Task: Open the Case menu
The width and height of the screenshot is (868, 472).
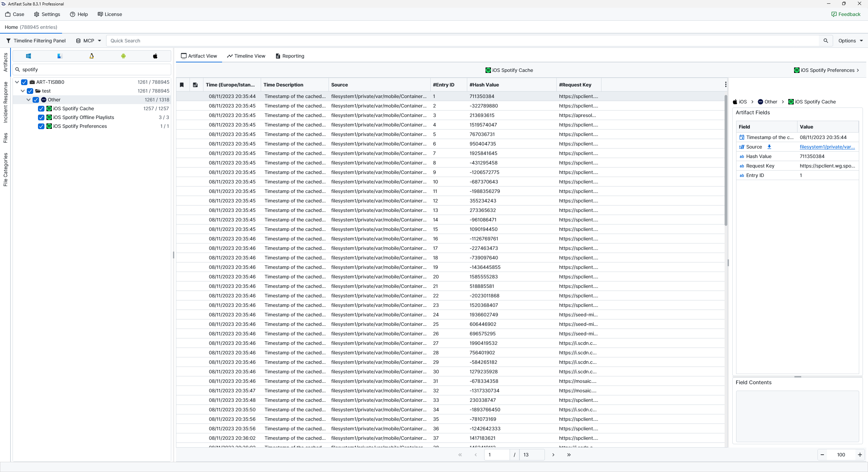Action: tap(15, 14)
